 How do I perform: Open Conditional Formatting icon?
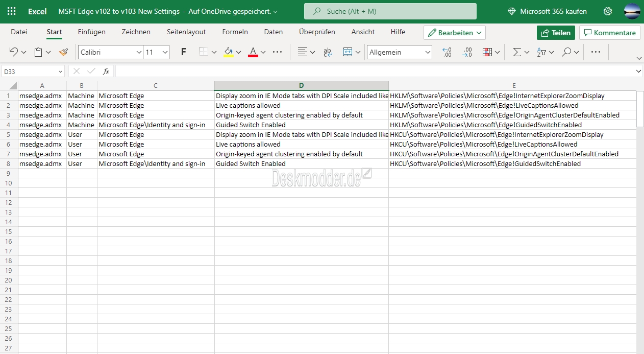pyautogui.click(x=487, y=52)
